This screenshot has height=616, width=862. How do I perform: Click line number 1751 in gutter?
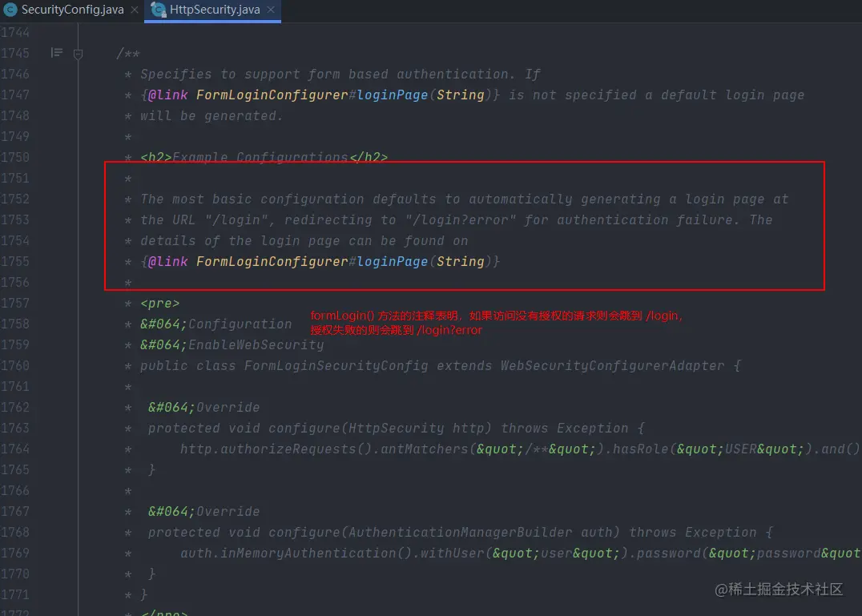[15, 178]
